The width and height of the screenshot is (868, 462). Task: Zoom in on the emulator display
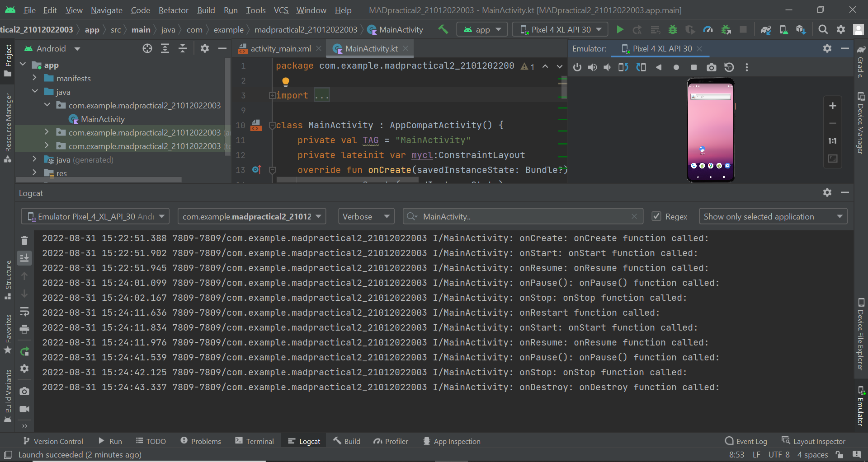832,106
